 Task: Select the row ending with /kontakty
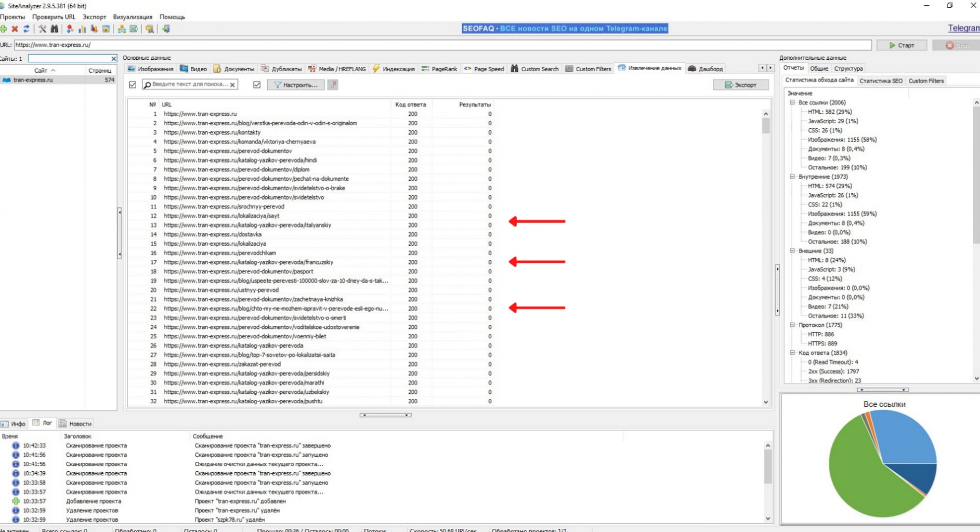click(312, 132)
